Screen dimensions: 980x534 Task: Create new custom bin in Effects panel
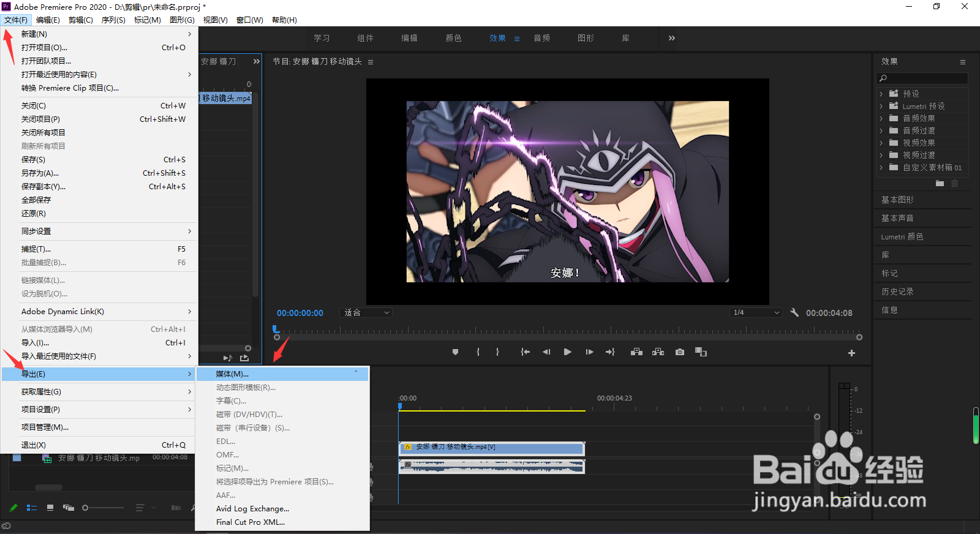940,183
